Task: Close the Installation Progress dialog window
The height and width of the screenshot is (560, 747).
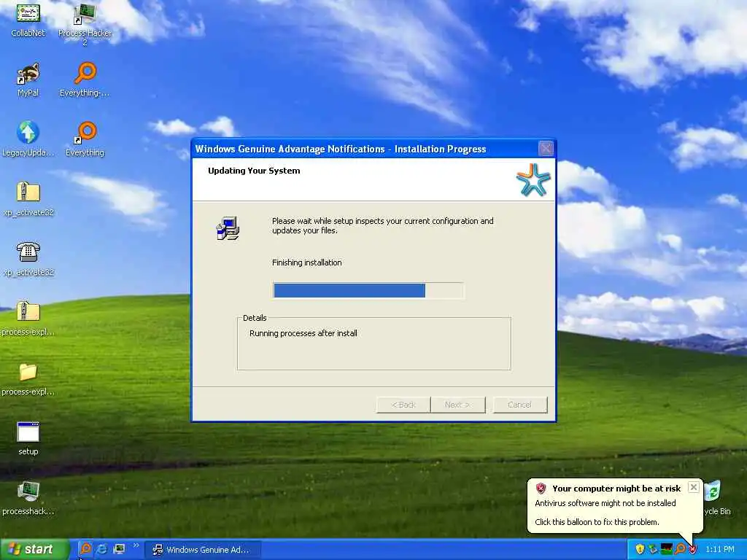Action: click(546, 149)
